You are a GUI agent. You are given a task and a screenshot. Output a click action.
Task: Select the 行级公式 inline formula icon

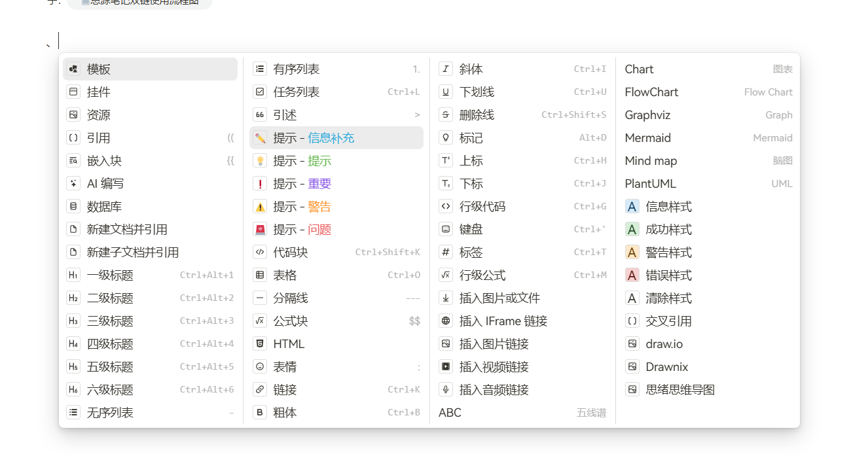(446, 275)
